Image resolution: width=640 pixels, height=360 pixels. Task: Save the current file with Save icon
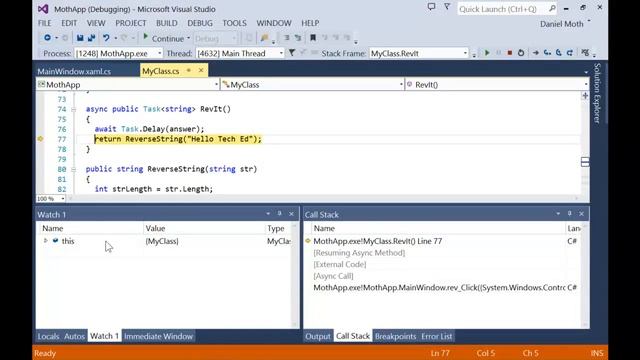[80, 38]
